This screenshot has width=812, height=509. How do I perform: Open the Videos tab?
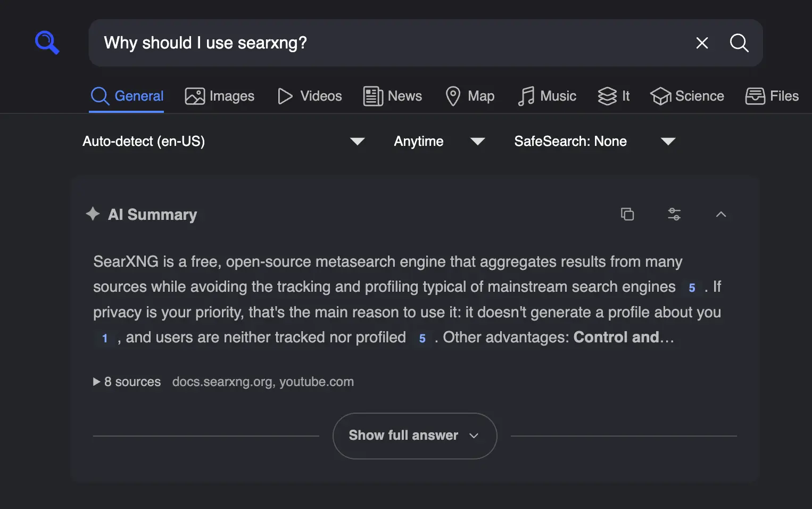point(310,96)
